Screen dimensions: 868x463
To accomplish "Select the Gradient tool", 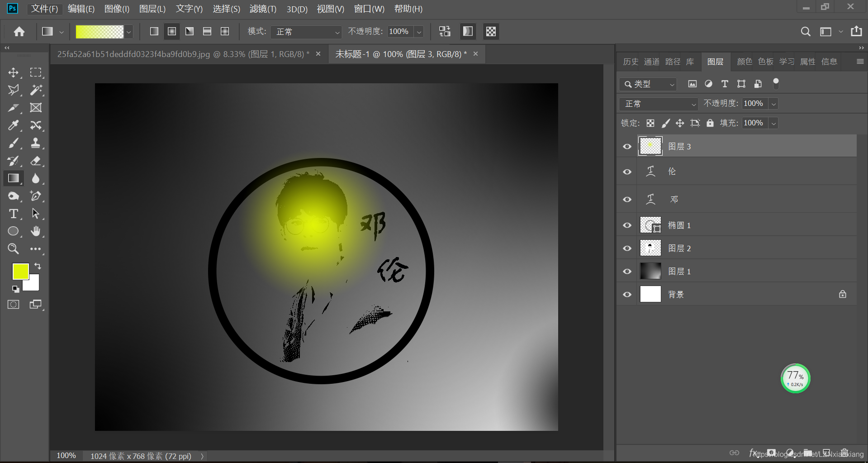I will click(x=13, y=178).
